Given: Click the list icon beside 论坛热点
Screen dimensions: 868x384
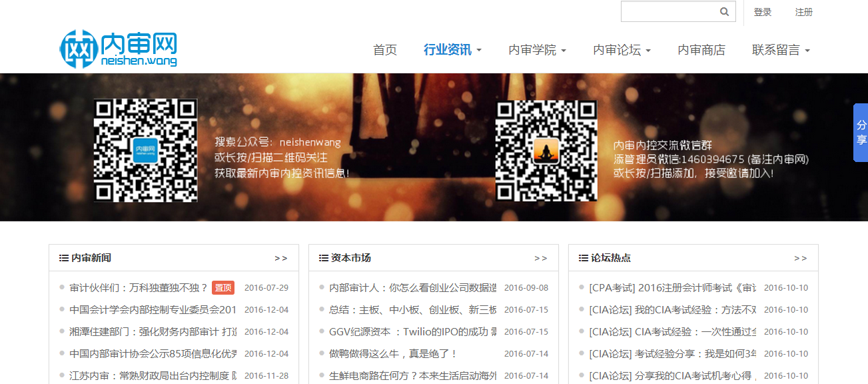Looking at the screenshot, I should pos(584,258).
